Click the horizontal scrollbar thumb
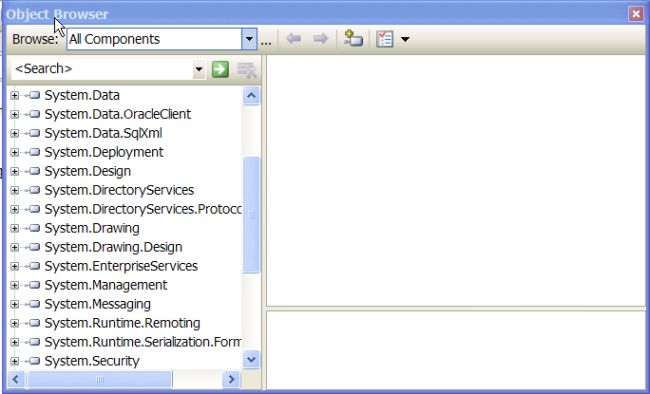Image resolution: width=650 pixels, height=394 pixels. pos(99,379)
